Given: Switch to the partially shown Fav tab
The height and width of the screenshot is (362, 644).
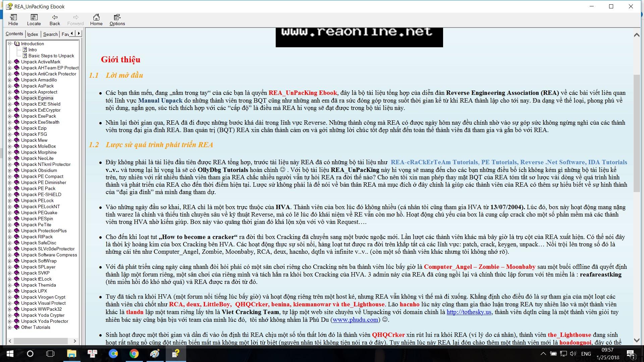Looking at the screenshot, I should click(65, 34).
